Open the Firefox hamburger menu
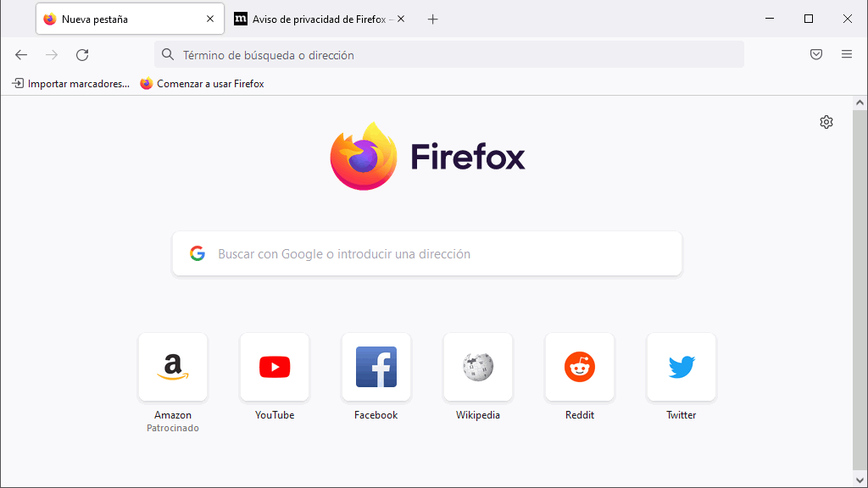This screenshot has width=868, height=488. [847, 54]
